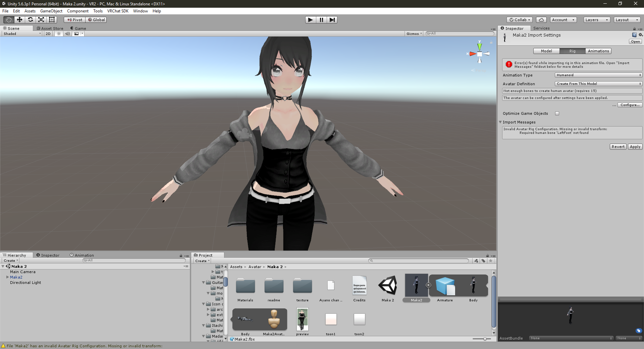Open the Collab dropdown
The image size is (644, 349).
[520, 20]
